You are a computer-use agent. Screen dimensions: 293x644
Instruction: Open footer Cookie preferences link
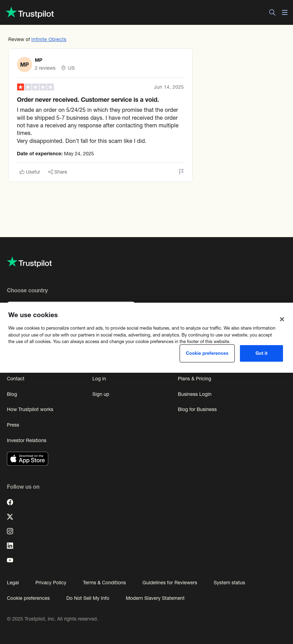pyautogui.click(x=28, y=598)
